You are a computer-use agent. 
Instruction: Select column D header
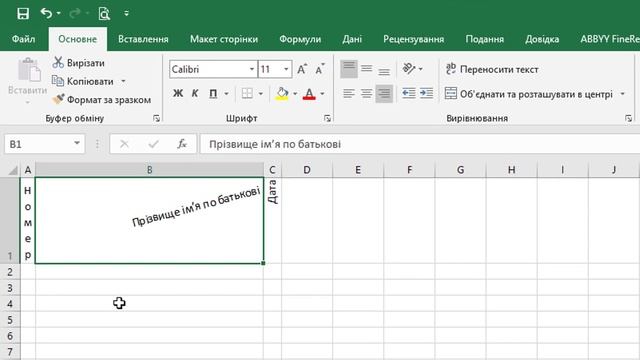pos(307,170)
